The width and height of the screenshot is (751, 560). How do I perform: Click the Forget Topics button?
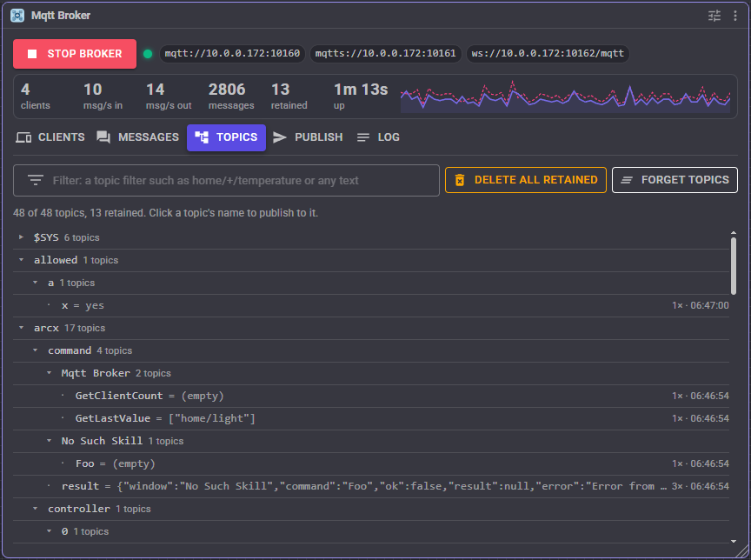tap(675, 180)
